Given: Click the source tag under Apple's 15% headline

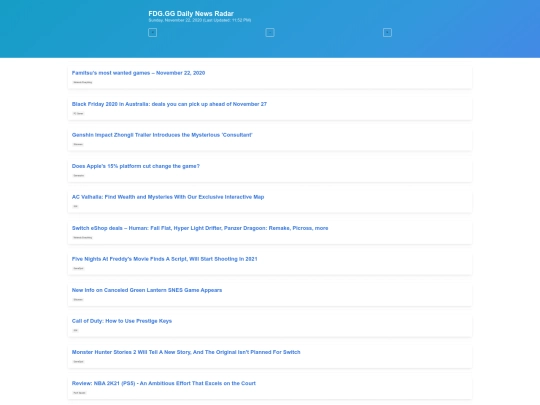Looking at the screenshot, I should coord(79,175).
